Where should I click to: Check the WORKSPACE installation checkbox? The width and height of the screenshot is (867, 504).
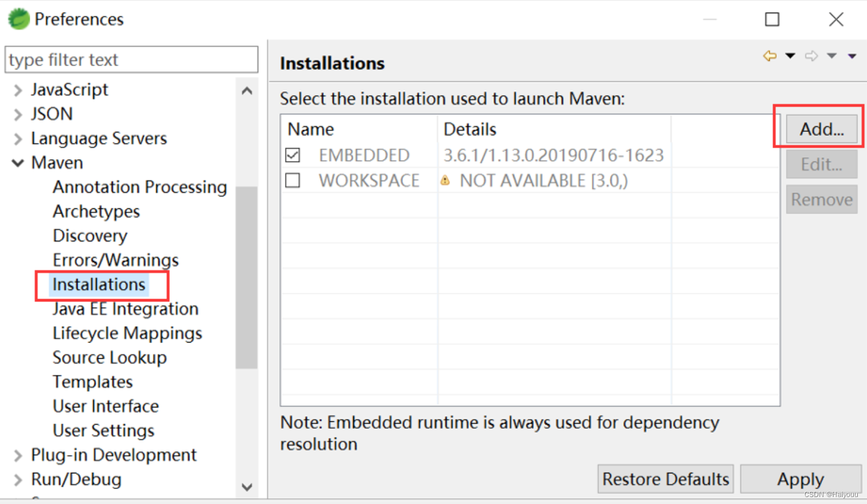(x=292, y=180)
